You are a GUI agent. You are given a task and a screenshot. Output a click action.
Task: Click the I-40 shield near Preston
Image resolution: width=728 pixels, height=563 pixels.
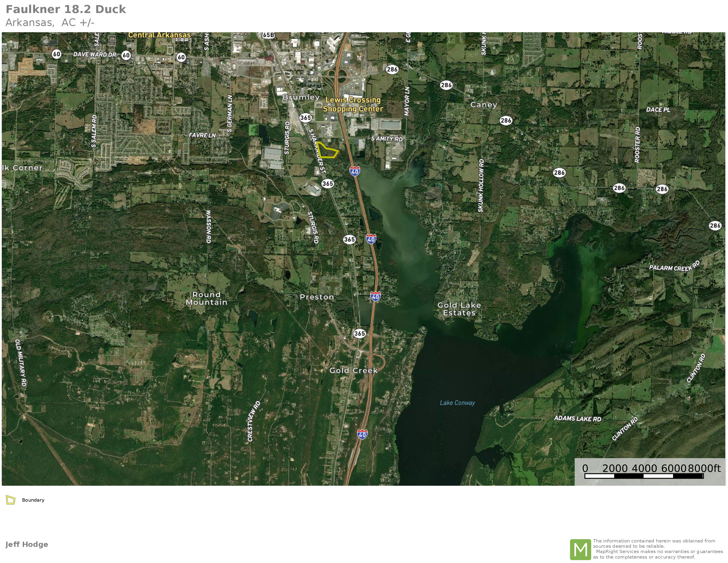[375, 296]
